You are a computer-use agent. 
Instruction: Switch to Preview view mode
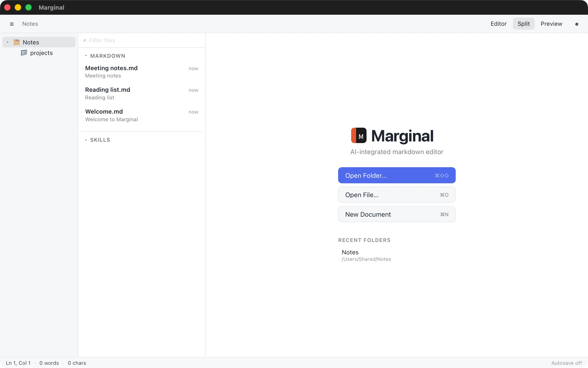coord(551,24)
